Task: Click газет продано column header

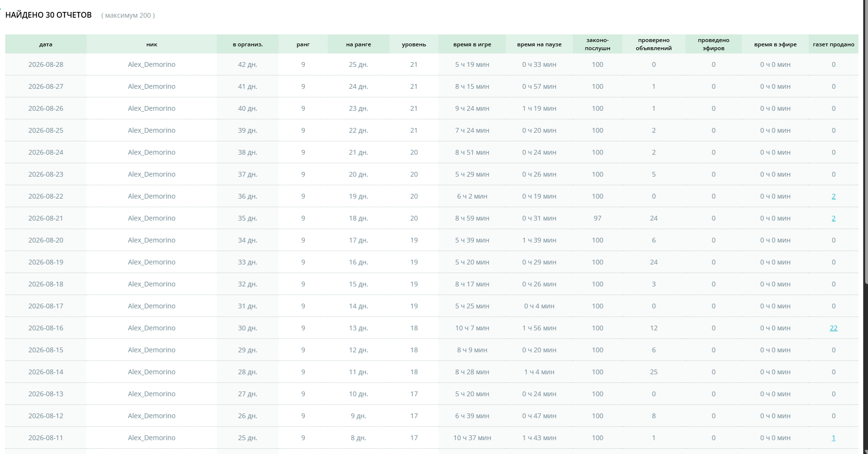Action: 833,44
